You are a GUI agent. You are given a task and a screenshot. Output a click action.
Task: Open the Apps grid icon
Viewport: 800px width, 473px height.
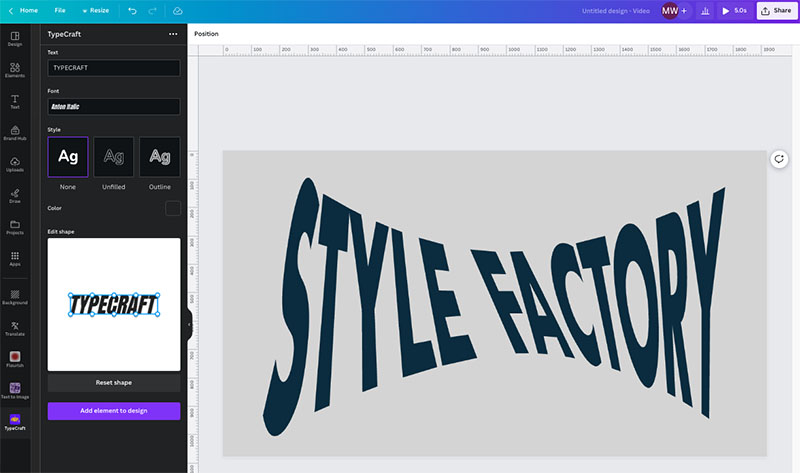click(15, 259)
